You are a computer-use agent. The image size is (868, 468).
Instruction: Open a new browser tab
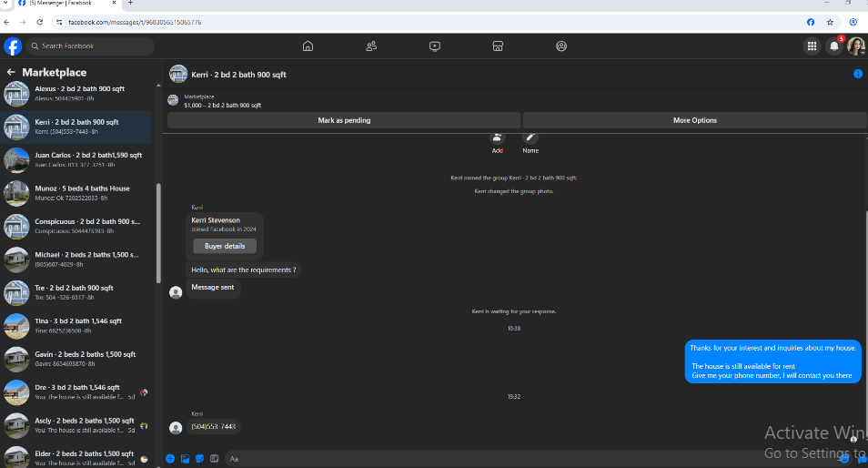tap(131, 3)
